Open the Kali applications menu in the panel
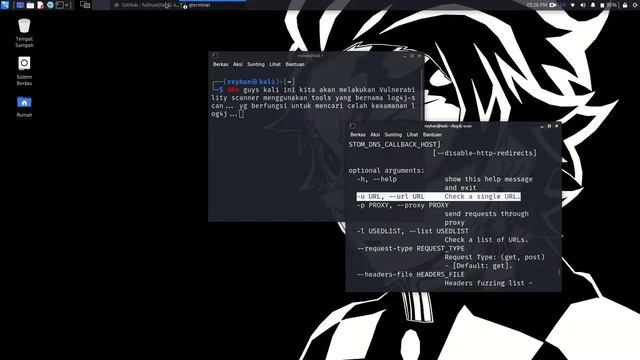 click(x=4, y=5)
